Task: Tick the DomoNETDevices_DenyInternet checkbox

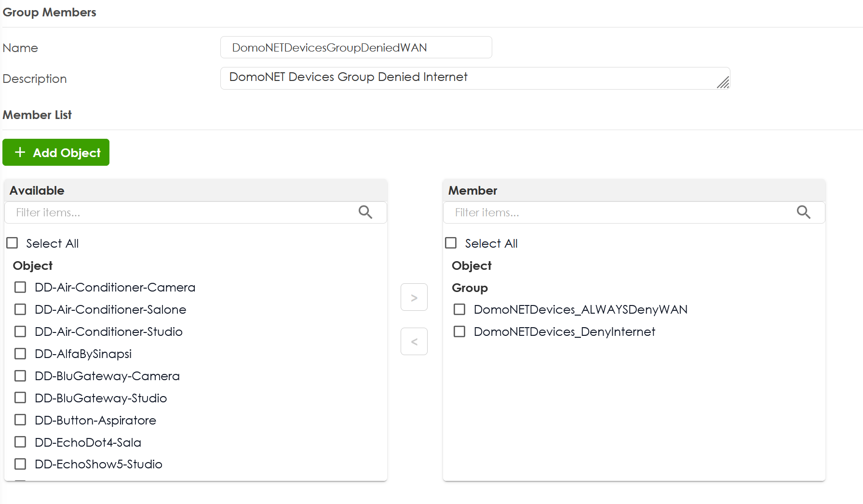Action: point(459,332)
